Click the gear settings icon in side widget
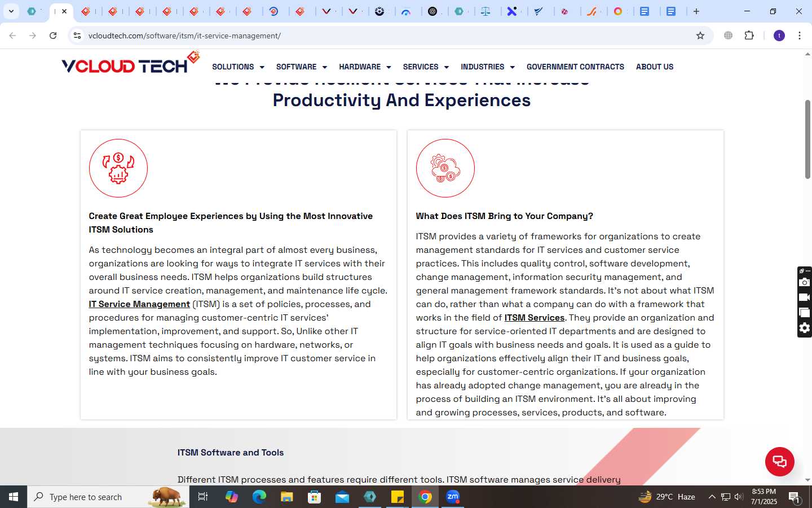The height and width of the screenshot is (508, 812). 805,328
